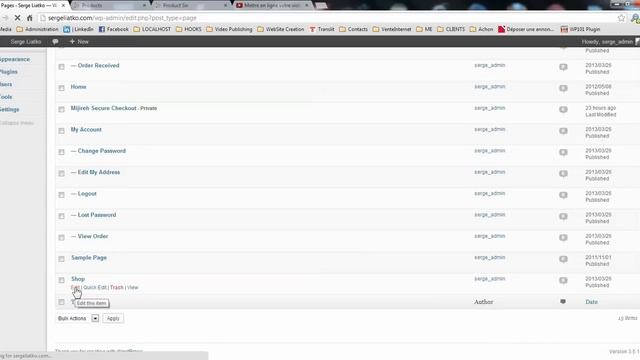Open the Sample Page title link

point(89,258)
